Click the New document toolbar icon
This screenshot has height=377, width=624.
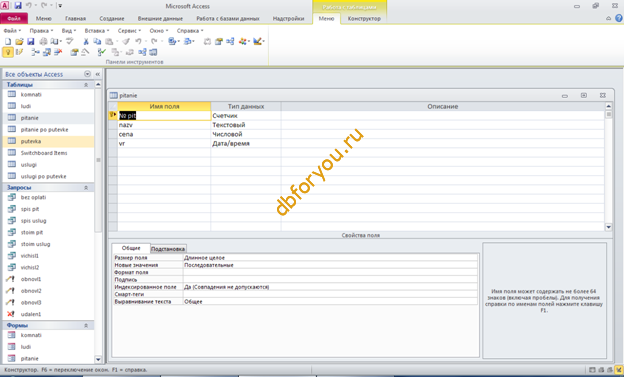[8, 41]
